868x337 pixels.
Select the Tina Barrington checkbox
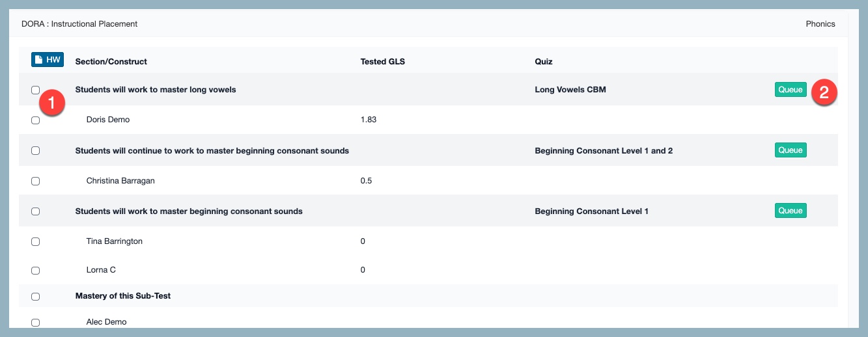tap(36, 241)
